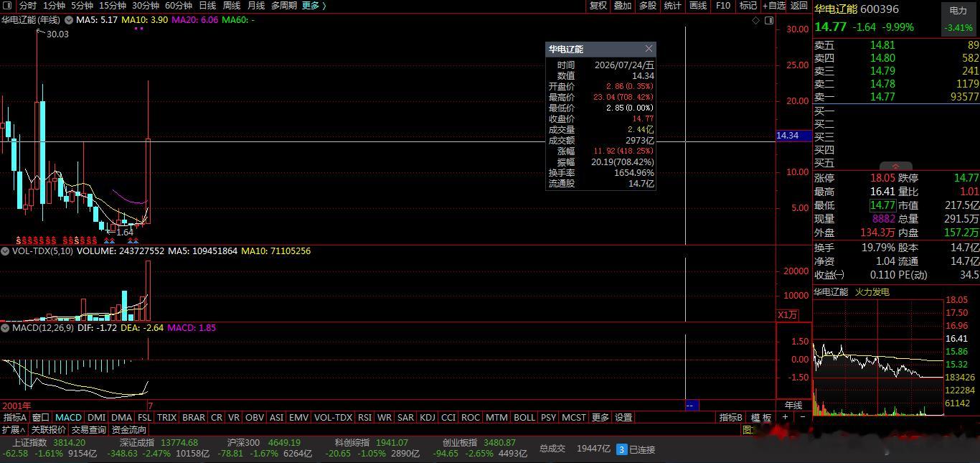This screenshot has width=980, height=463.
Task: Click 叠加 overlay button
Action: point(623,6)
